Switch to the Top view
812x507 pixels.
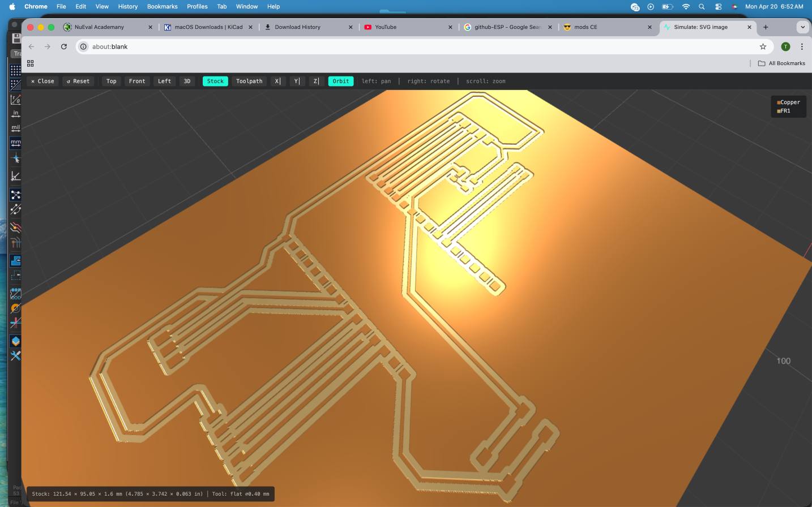112,81
